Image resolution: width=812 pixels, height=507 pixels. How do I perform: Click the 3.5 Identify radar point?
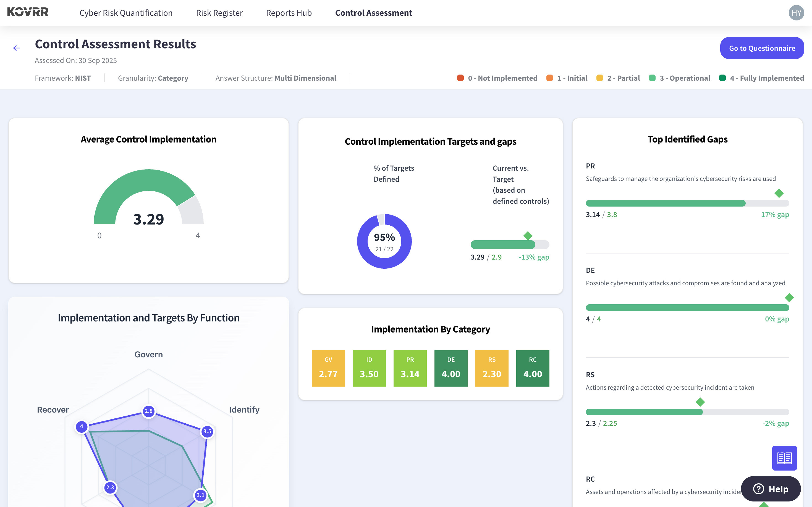[x=207, y=432]
